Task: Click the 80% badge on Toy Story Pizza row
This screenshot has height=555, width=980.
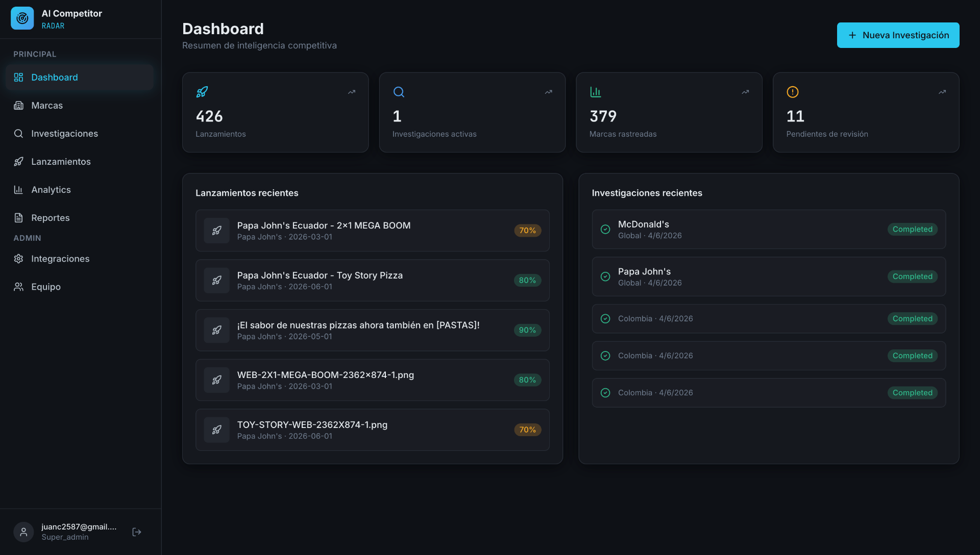Action: 527,281
